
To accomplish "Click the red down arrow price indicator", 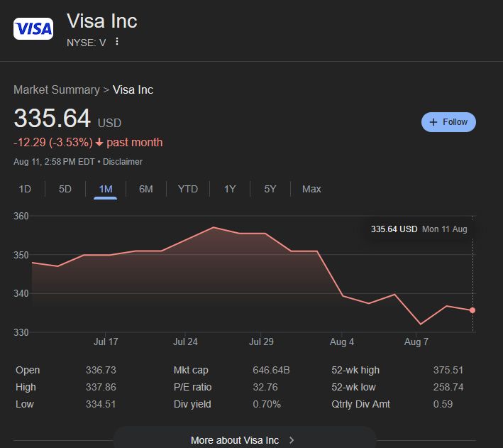I will [99, 142].
